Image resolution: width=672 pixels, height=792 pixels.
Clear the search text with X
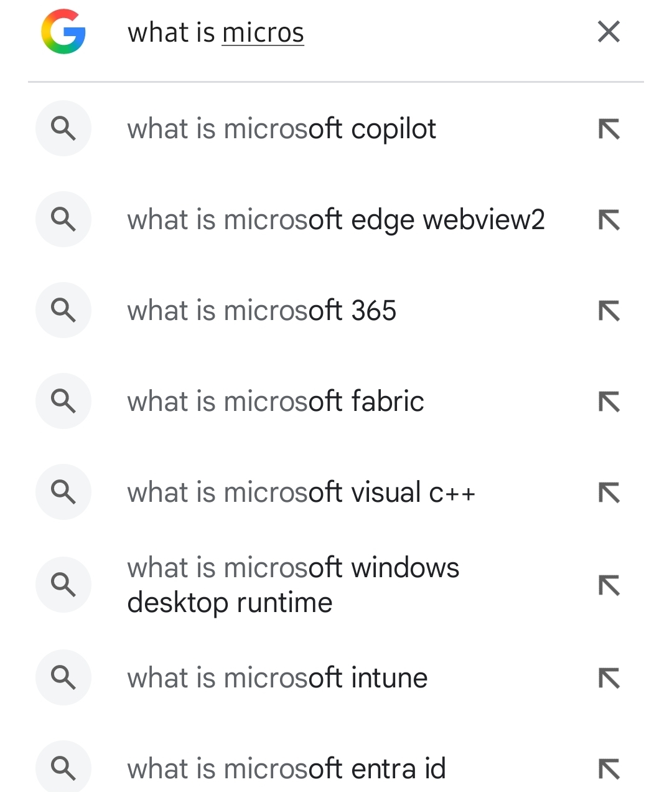click(609, 32)
